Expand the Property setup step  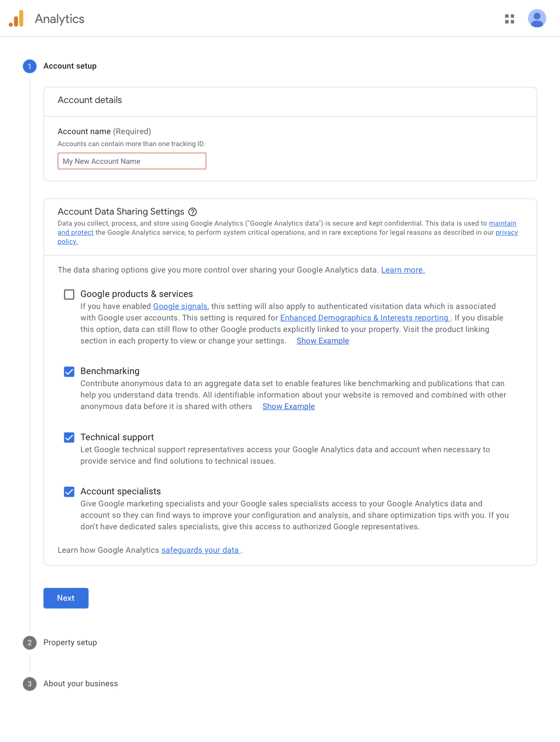pyautogui.click(x=70, y=643)
